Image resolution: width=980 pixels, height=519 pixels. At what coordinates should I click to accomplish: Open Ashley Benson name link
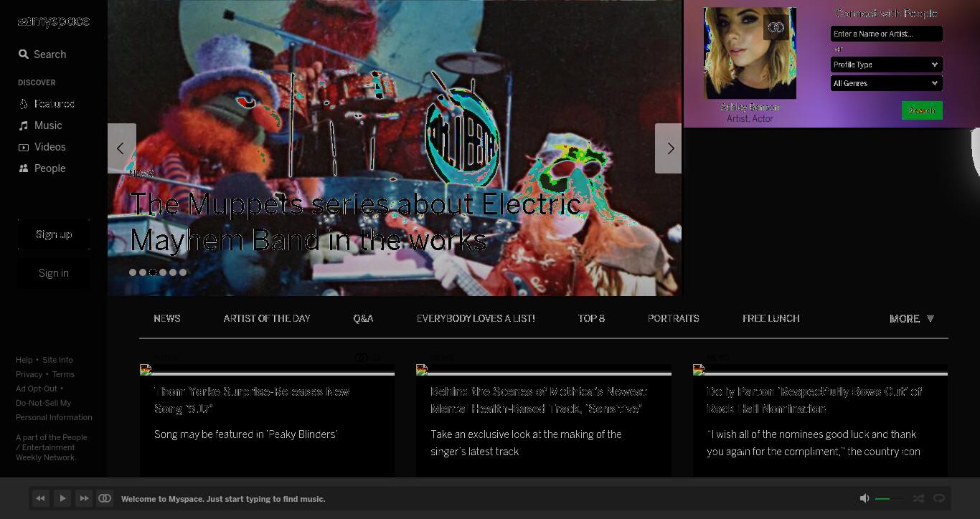click(x=750, y=107)
